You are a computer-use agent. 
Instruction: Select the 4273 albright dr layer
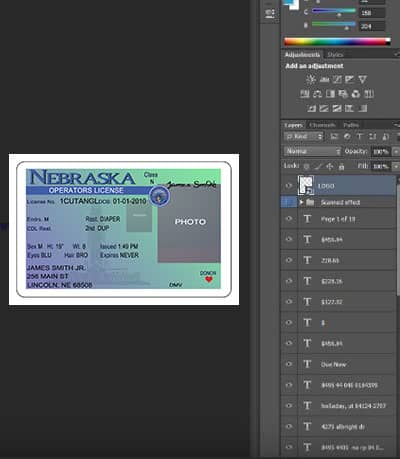click(x=347, y=426)
